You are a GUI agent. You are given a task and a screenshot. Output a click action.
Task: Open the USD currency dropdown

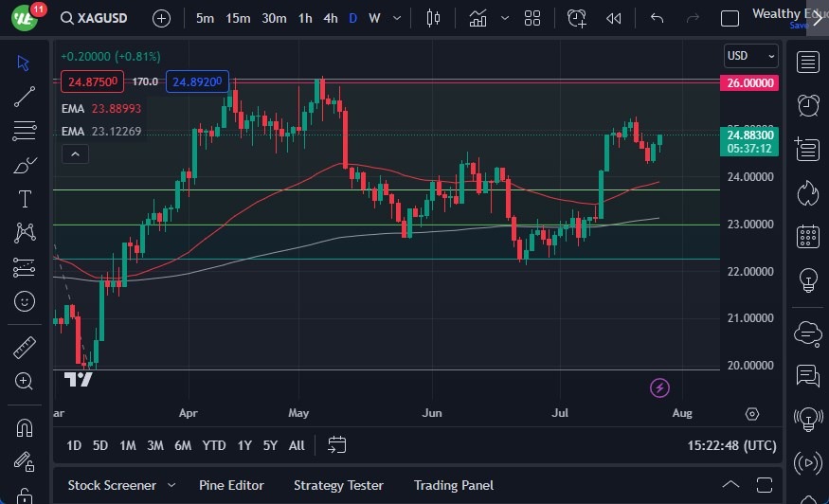pos(751,56)
